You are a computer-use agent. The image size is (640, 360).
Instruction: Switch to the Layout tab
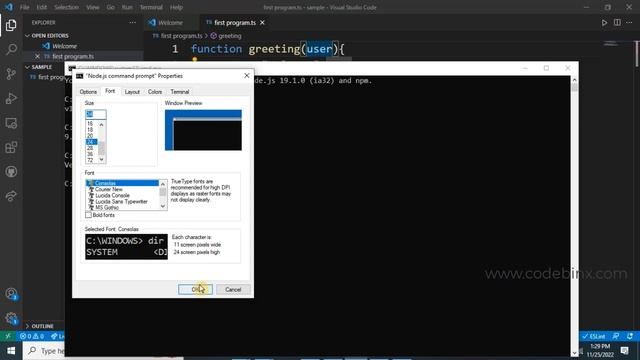[x=132, y=92]
